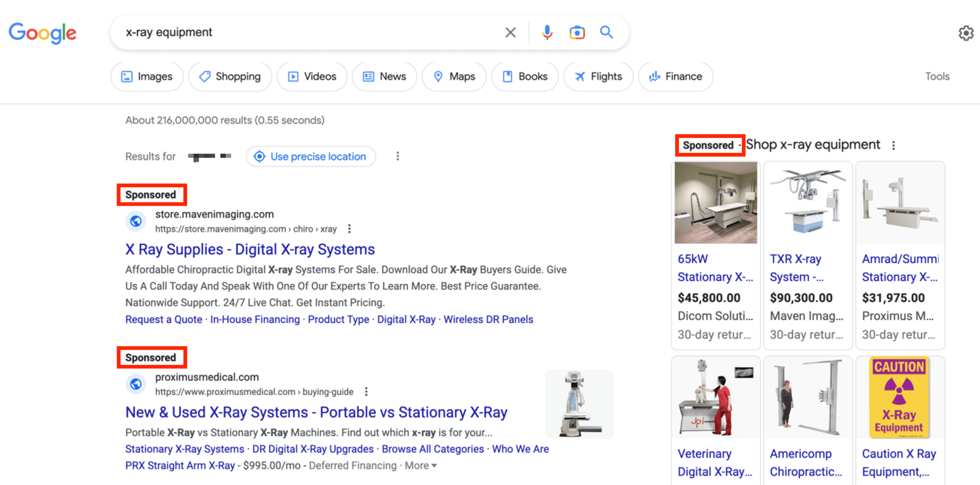
Task: Click the proximusmedical.com globe favicon
Action: (x=136, y=384)
